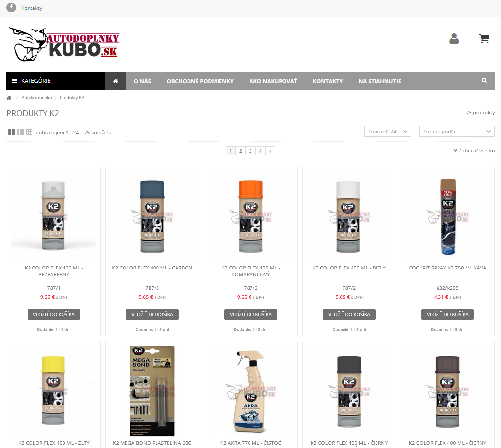
Task: Open K2 Color Flex 400 ML - Biely title
Action: (349, 268)
